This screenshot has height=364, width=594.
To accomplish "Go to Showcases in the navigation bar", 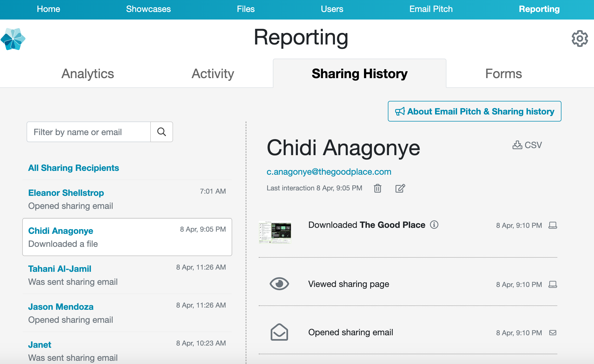I will pos(148,9).
